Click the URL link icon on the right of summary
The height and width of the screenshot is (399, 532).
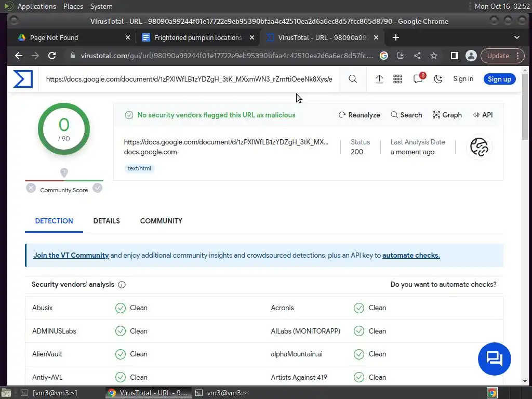pos(479,147)
